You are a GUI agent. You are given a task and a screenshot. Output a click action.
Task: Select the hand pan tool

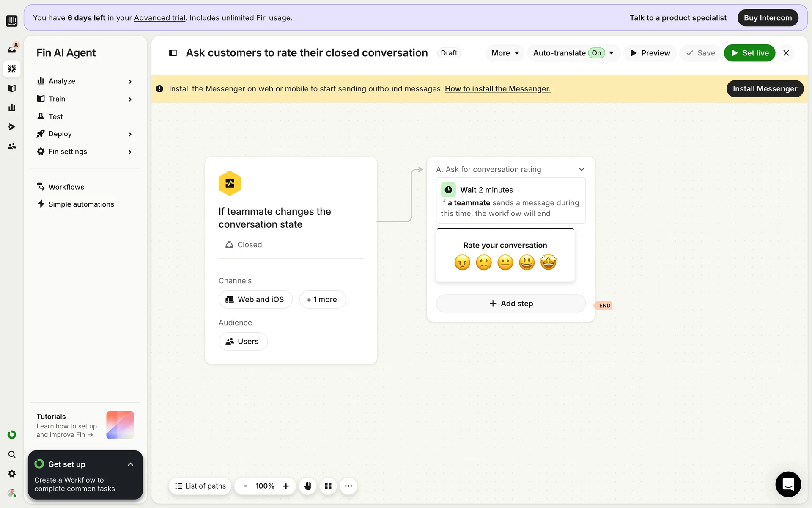pyautogui.click(x=308, y=486)
